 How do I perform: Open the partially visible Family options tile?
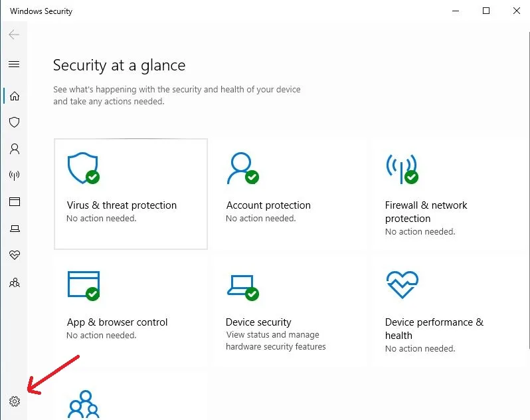(x=130, y=401)
